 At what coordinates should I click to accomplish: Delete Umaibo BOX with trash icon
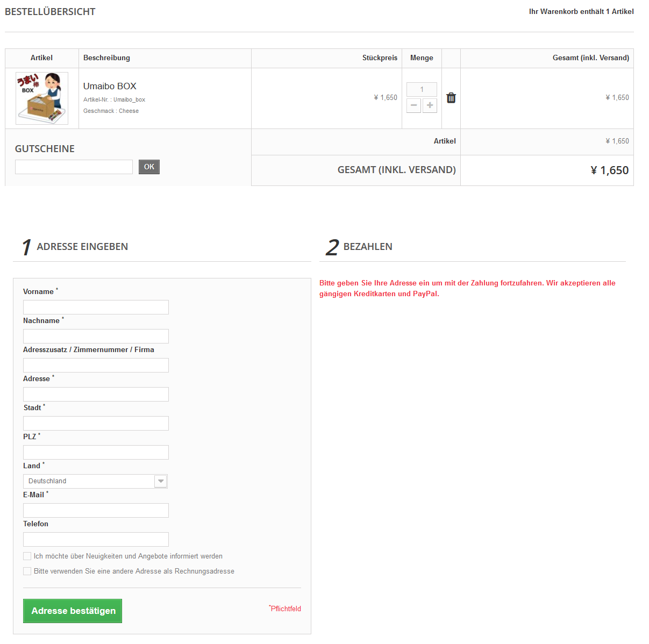(451, 98)
